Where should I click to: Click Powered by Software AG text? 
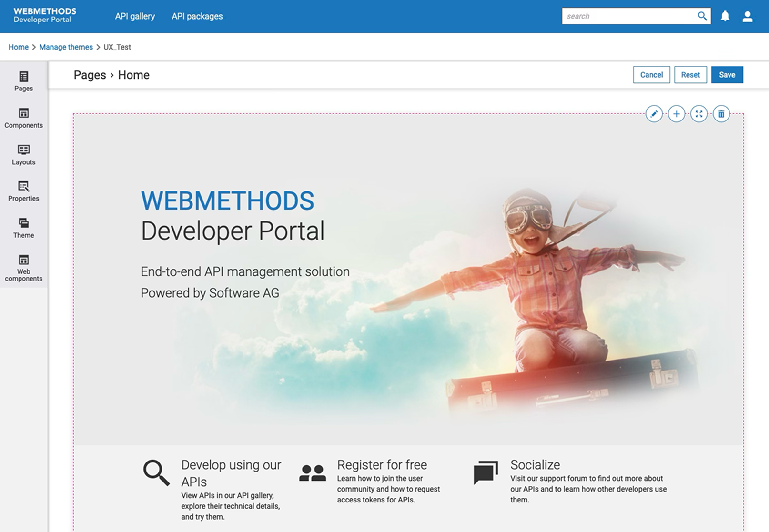[210, 293]
